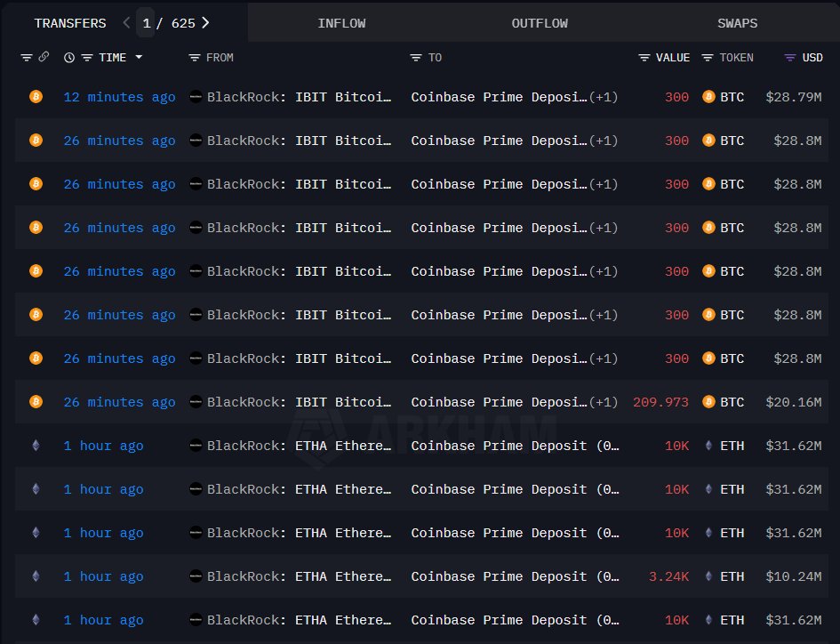Open Coinbase Prime Deposit in $28.79M row
840x644 pixels.
(x=499, y=97)
